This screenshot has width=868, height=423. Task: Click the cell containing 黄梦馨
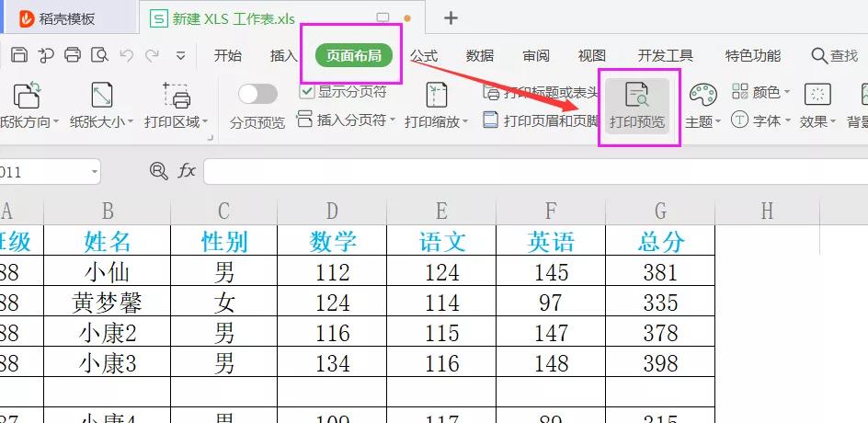tap(108, 302)
